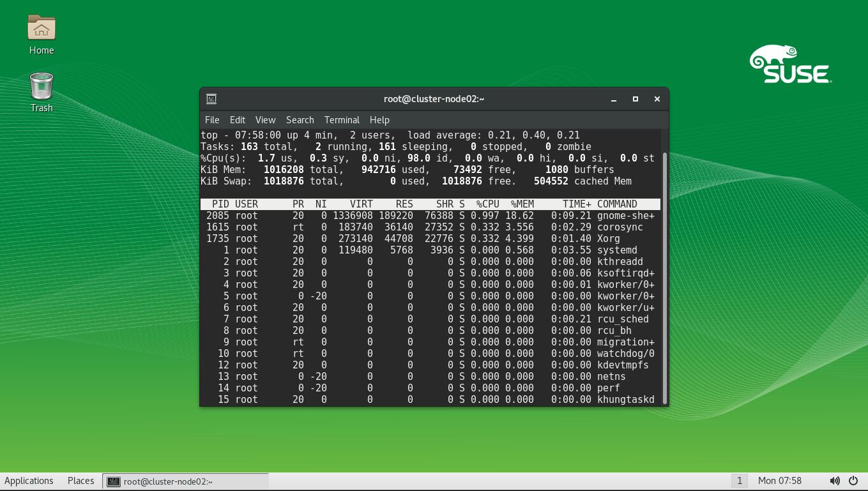Expand the Places menu in panel
This screenshot has height=491, width=868.
click(81, 481)
